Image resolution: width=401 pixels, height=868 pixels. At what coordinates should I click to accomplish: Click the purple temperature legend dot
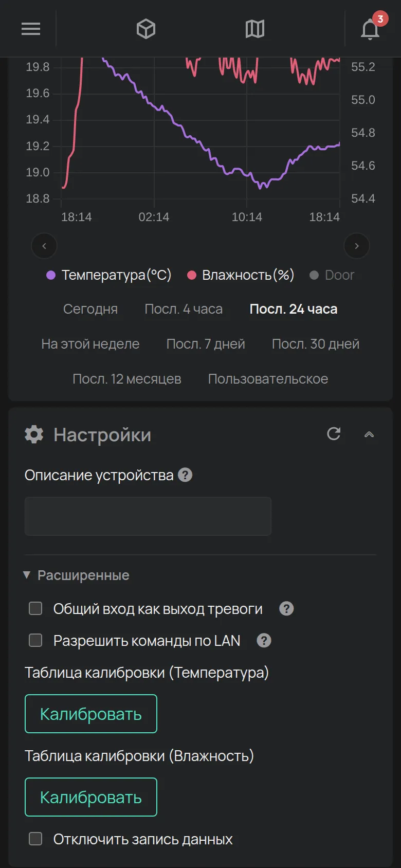[51, 275]
